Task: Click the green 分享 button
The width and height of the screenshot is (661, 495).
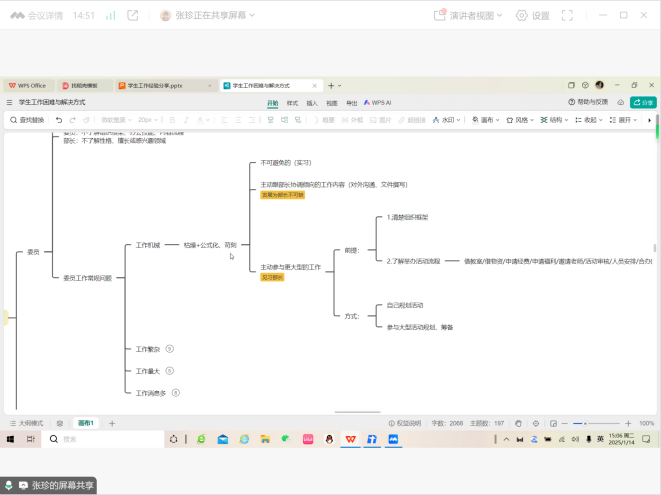Action: 643,102
